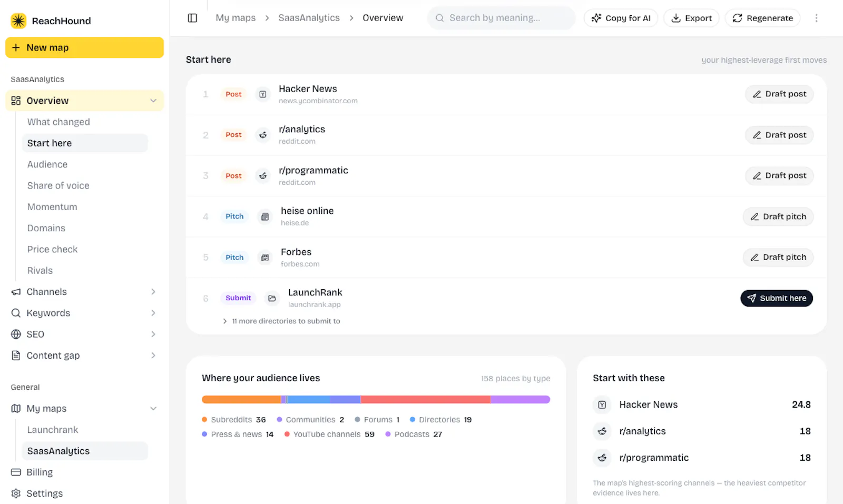Select Start here in the sidebar

pos(85,143)
